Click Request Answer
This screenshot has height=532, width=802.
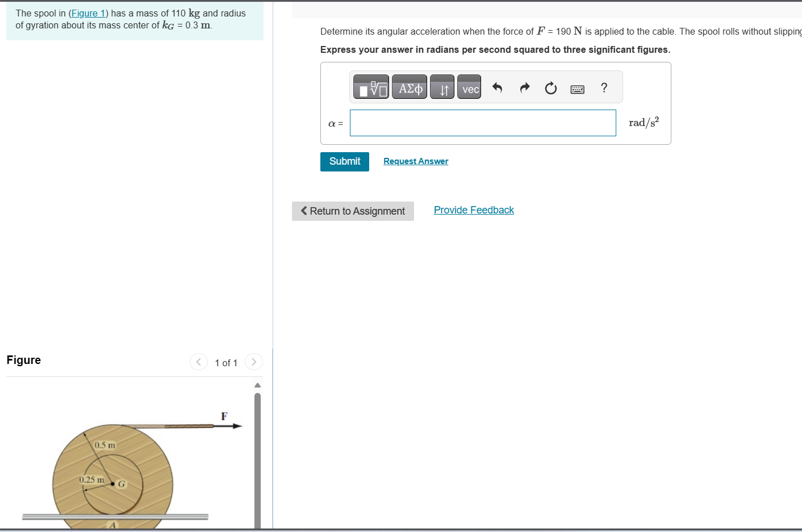point(415,161)
